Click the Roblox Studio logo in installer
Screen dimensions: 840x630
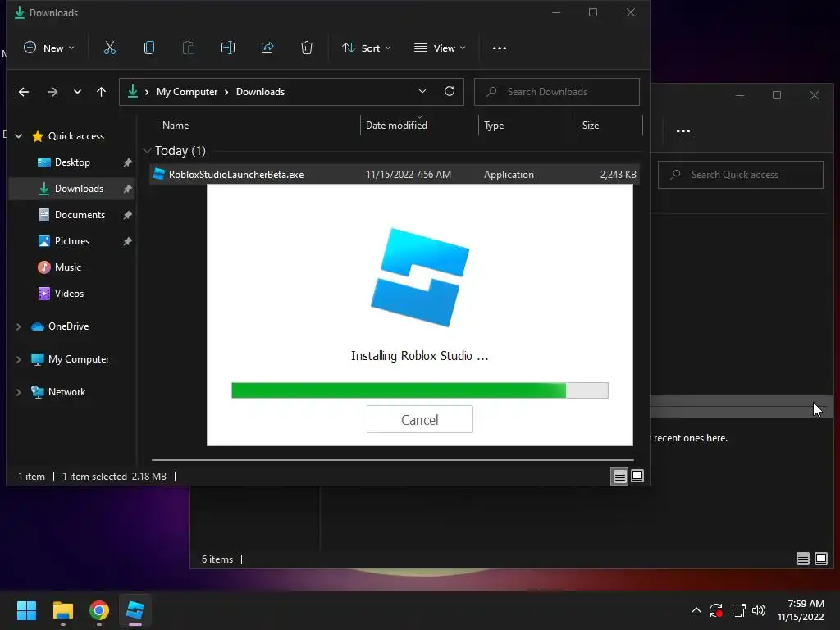point(420,277)
